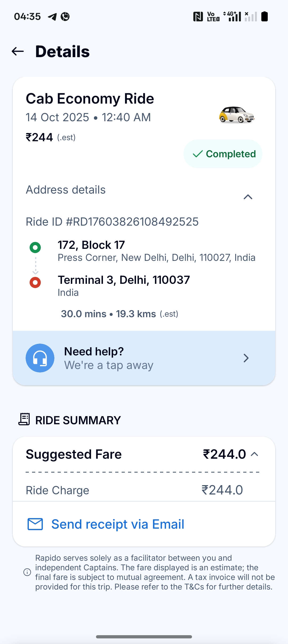This screenshot has height=644, width=288.
Task: Tap the back arrow icon
Action: (18, 51)
